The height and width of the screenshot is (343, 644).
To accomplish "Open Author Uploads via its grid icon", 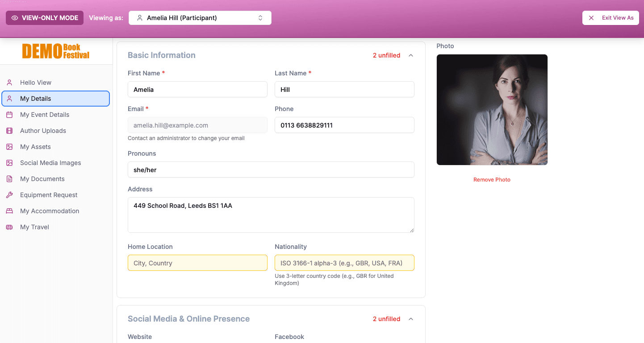I will (x=9, y=131).
